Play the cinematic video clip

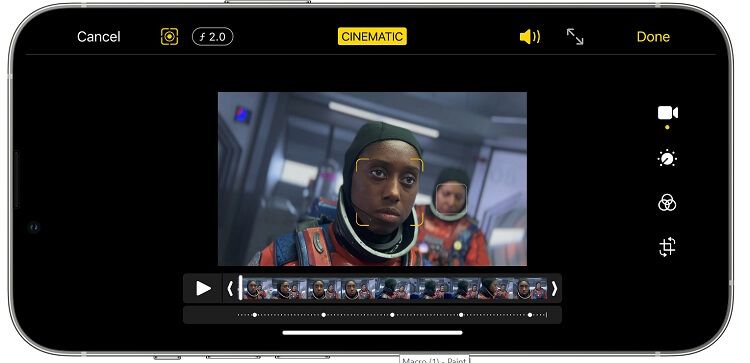click(x=203, y=288)
